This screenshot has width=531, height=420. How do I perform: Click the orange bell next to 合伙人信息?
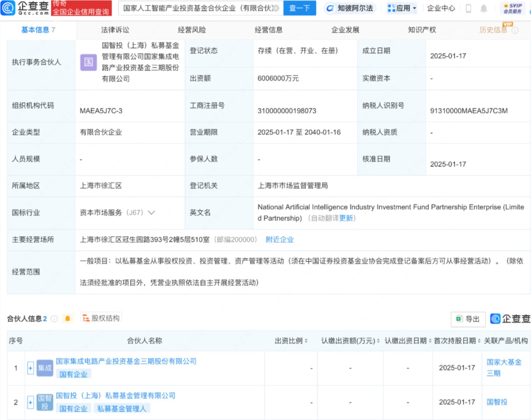[68, 319]
